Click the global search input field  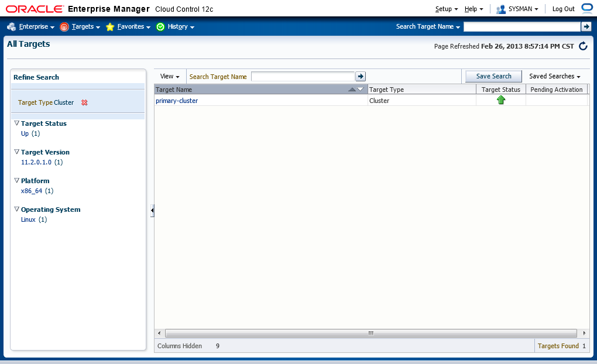pyautogui.click(x=521, y=27)
